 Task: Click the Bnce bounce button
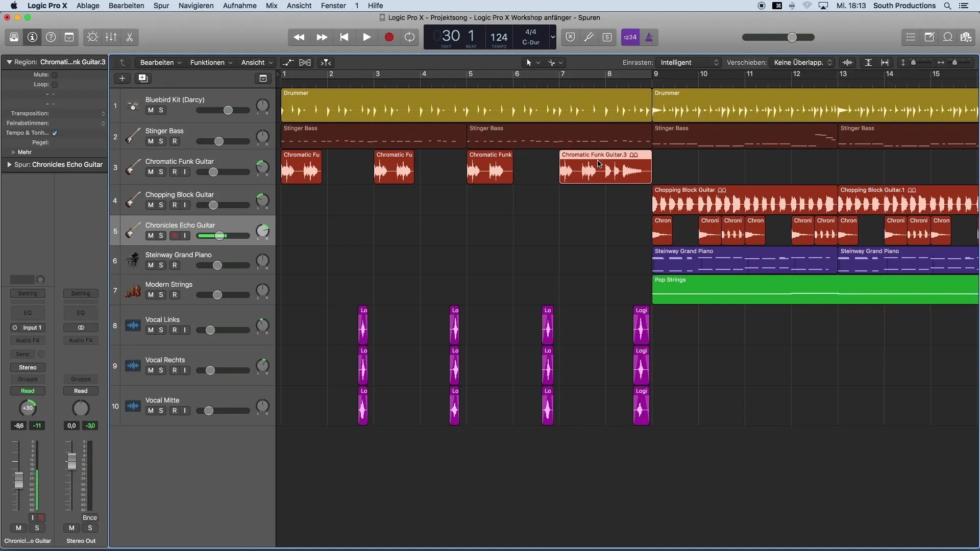click(x=90, y=517)
